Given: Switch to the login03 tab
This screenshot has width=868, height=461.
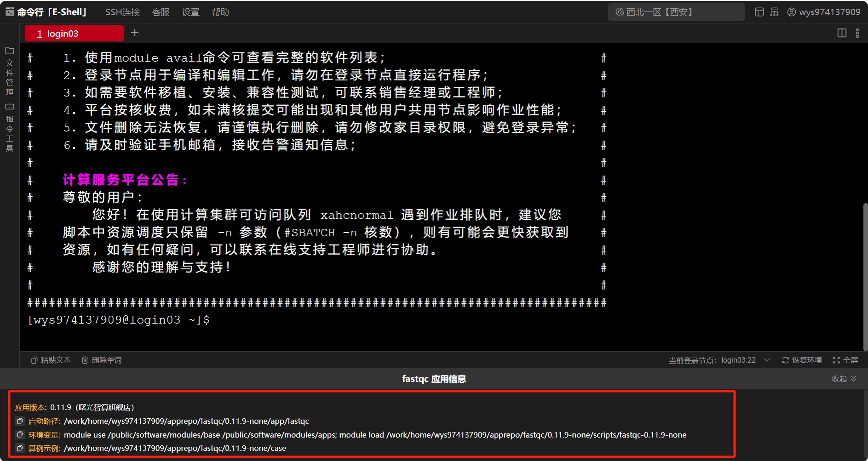Looking at the screenshot, I should (74, 33).
